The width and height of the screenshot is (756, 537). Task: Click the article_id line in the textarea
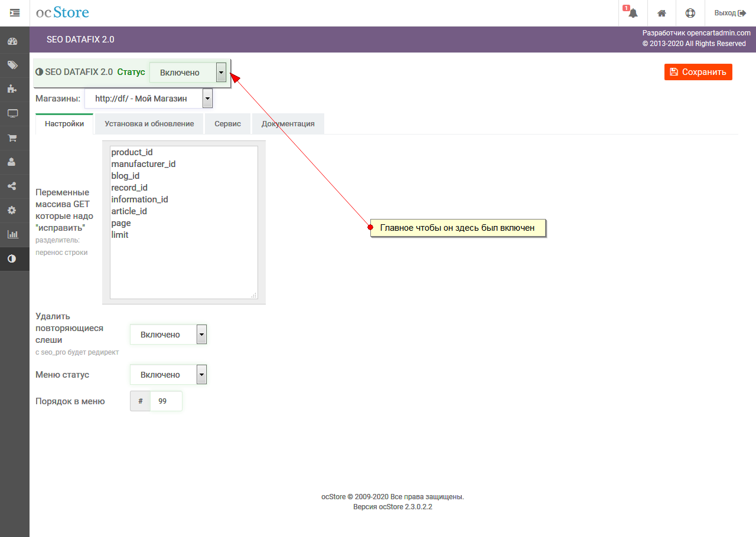tap(129, 211)
